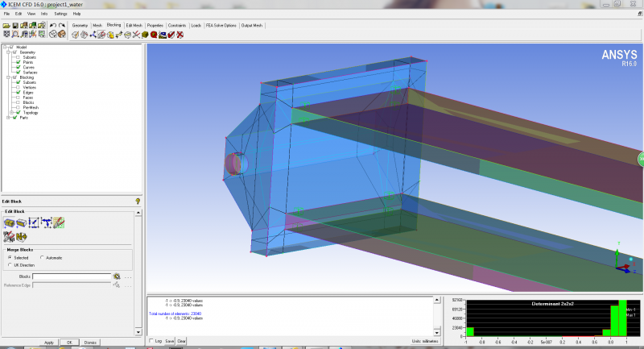644x349 pixels.
Task: Click the Dismiss button
Action: [90, 343]
